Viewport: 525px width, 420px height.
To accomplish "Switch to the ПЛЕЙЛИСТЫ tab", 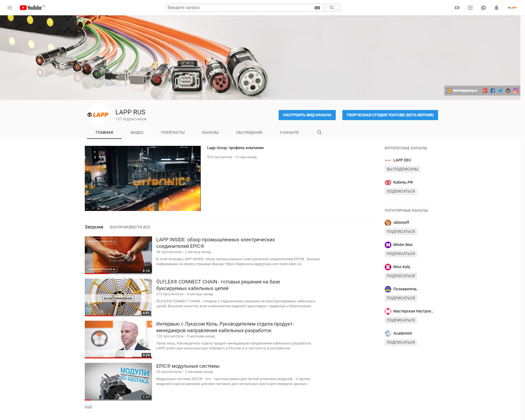I will [173, 132].
